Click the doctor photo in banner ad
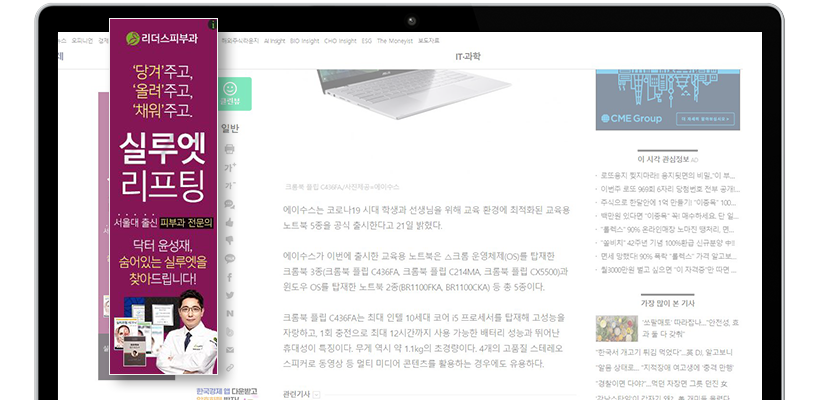This screenshot has width=820, height=400. (x=189, y=332)
